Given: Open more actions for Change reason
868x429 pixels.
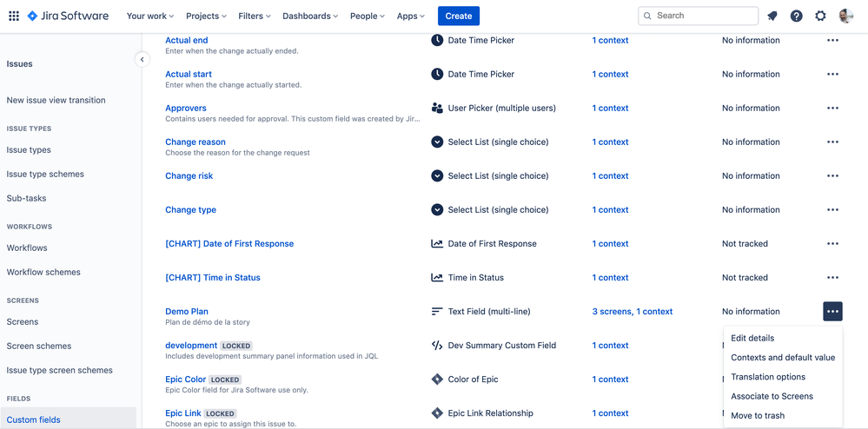Looking at the screenshot, I should pyautogui.click(x=832, y=142).
